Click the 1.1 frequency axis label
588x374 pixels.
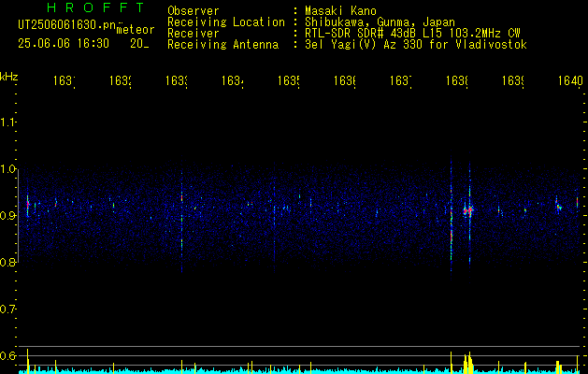[x=7, y=122]
